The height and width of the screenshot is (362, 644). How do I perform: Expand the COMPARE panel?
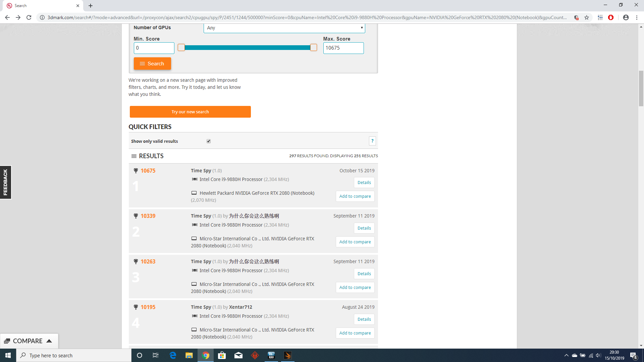(x=29, y=341)
